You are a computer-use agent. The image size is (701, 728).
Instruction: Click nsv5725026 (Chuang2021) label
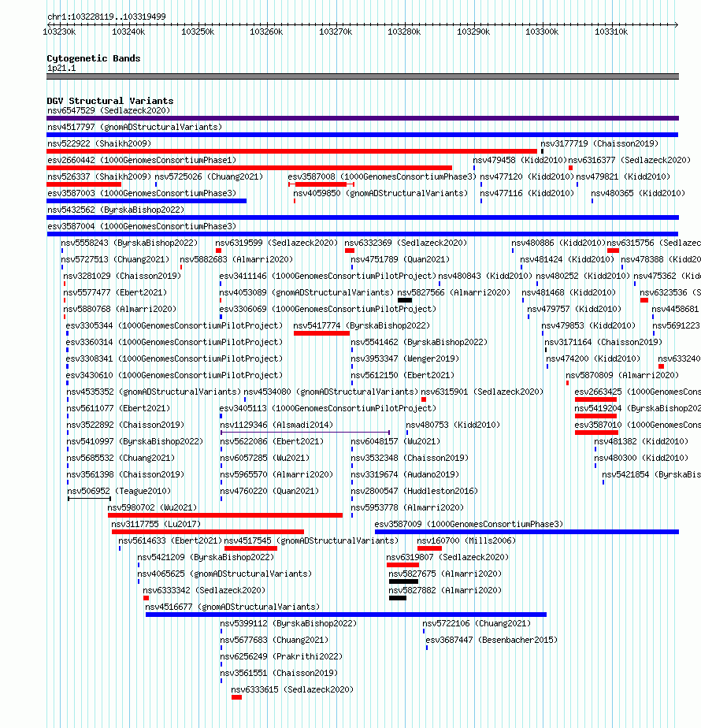pos(209,177)
